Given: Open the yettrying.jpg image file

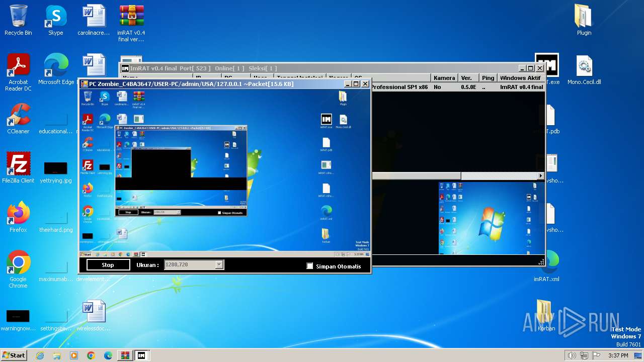Looking at the screenshot, I should click(x=56, y=171).
